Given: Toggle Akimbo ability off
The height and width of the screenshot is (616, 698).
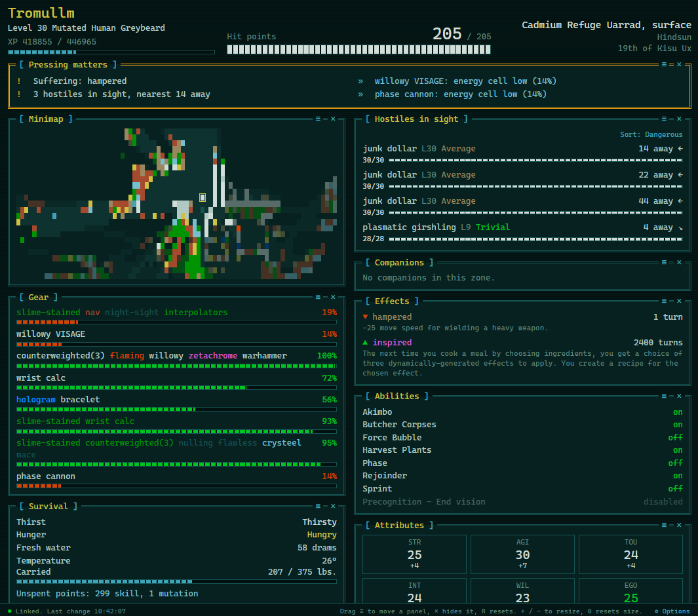Looking at the screenshot, I should 678,412.
